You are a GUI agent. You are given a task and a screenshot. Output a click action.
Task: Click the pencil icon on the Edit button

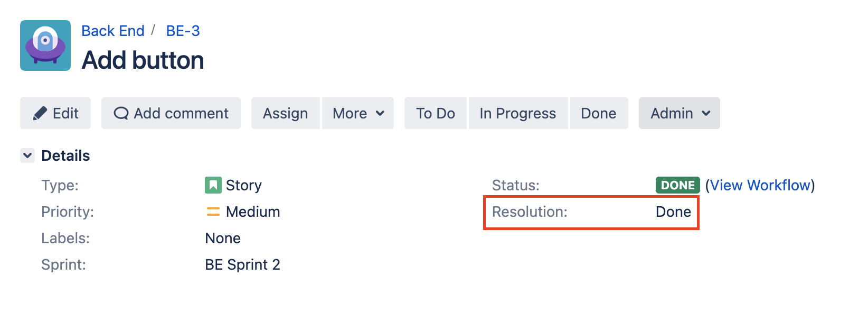click(40, 113)
